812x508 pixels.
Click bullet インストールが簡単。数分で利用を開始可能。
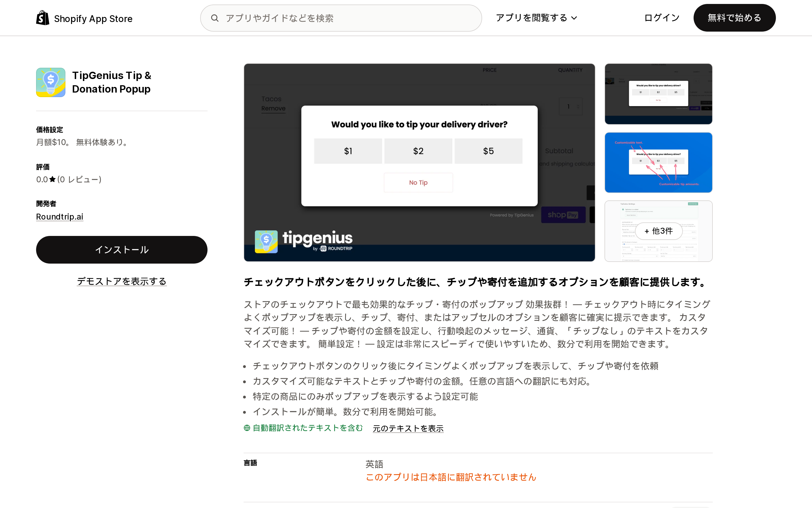tap(346, 411)
